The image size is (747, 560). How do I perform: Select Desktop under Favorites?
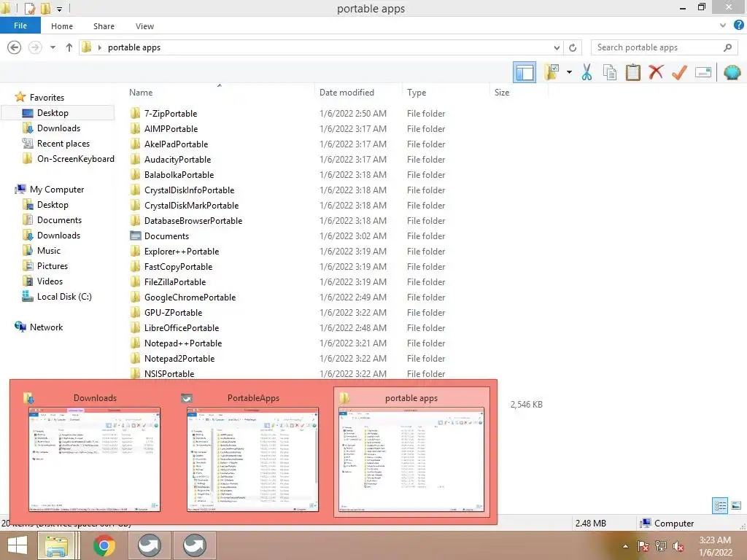coord(53,113)
